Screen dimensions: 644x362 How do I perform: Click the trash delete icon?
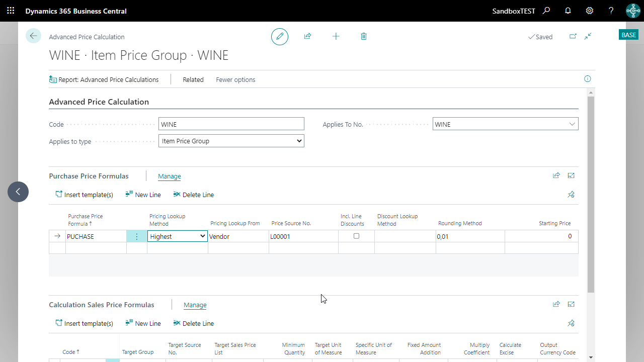364,36
